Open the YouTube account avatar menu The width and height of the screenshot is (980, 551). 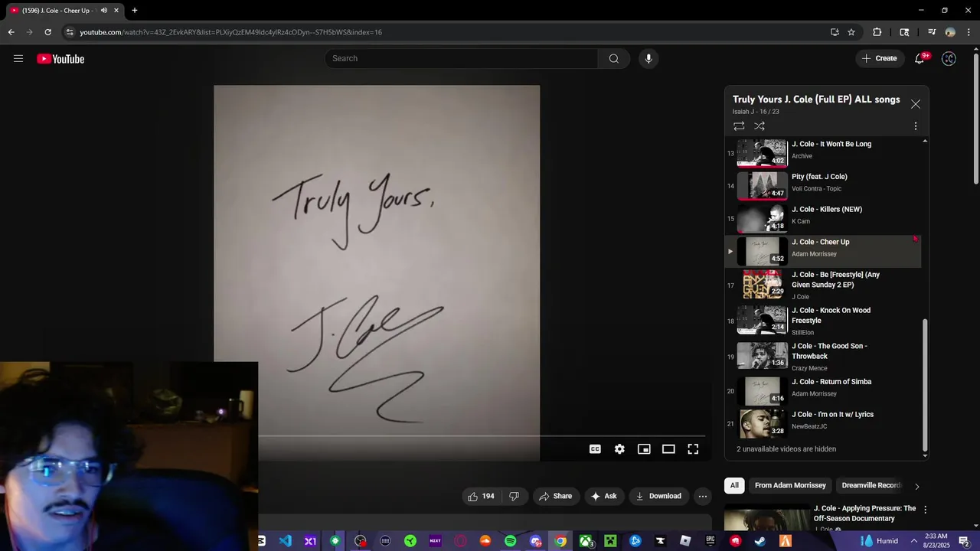click(x=949, y=59)
